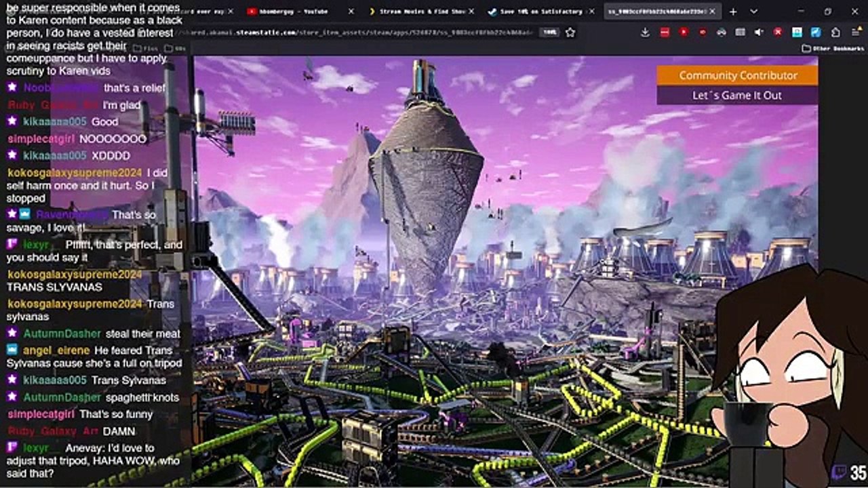This screenshot has width=868, height=488.
Task: Click the Satisfactory factory screenshot image
Action: click(x=505, y=271)
